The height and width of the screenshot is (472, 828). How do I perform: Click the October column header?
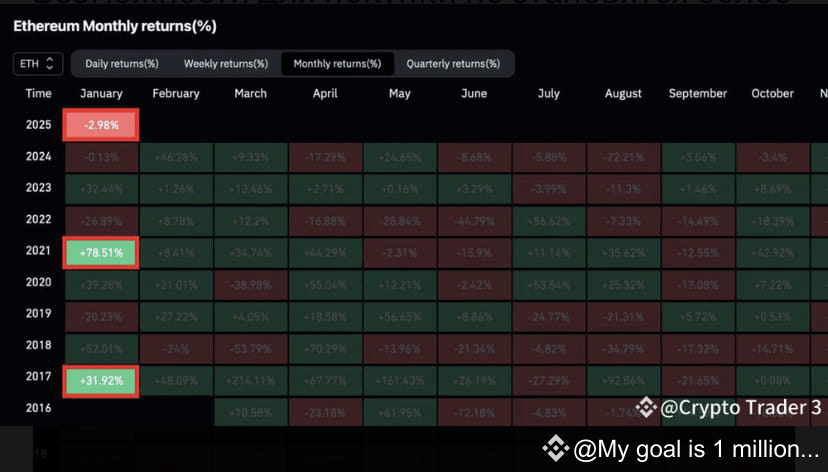tap(773, 93)
